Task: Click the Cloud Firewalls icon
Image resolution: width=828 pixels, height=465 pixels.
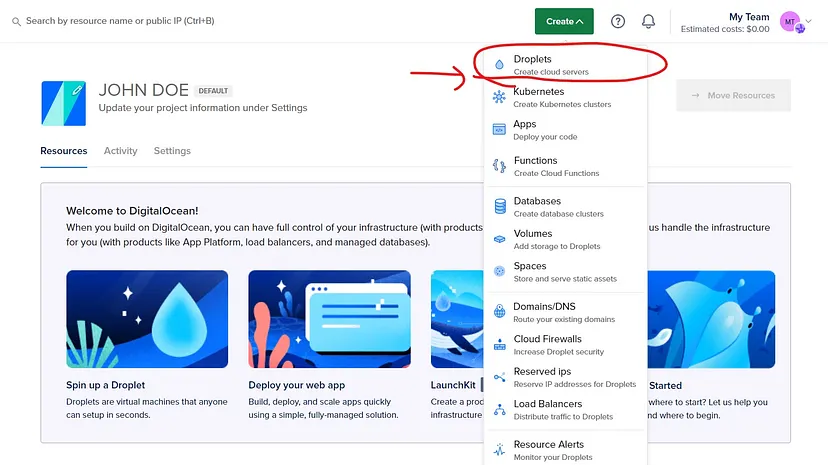Action: coord(500,345)
